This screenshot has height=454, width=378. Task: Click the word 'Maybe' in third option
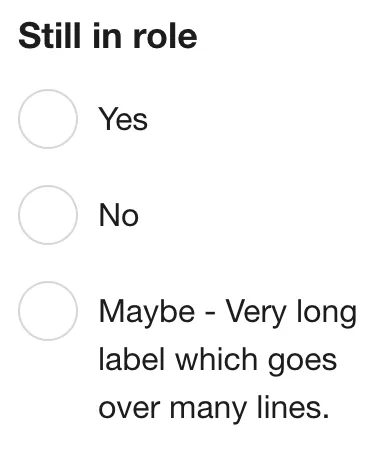click(x=147, y=312)
